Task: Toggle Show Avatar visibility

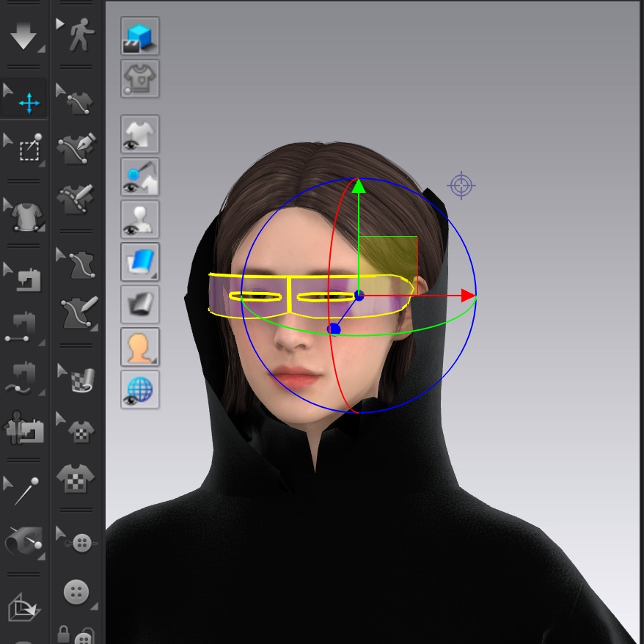Action: (139, 219)
